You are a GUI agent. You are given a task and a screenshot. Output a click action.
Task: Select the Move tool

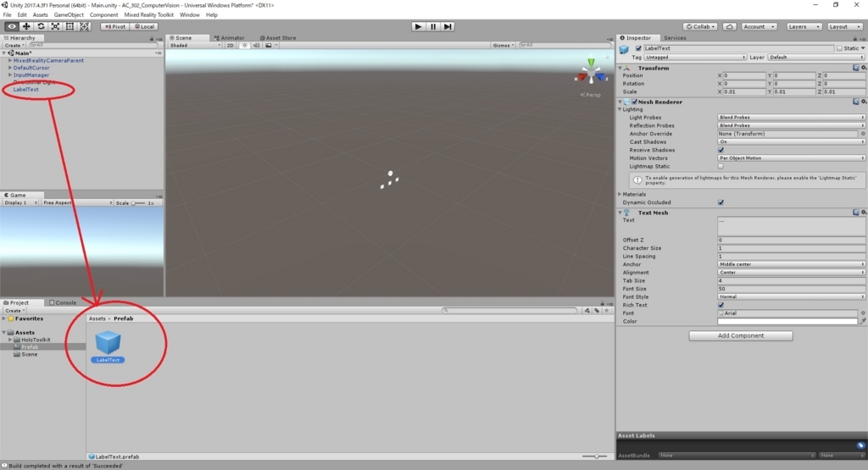click(x=26, y=26)
